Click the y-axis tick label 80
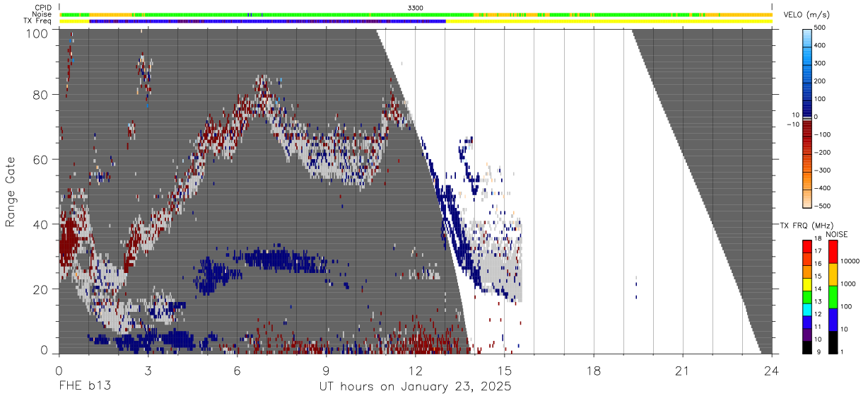The width and height of the screenshot is (868, 401). [41, 95]
